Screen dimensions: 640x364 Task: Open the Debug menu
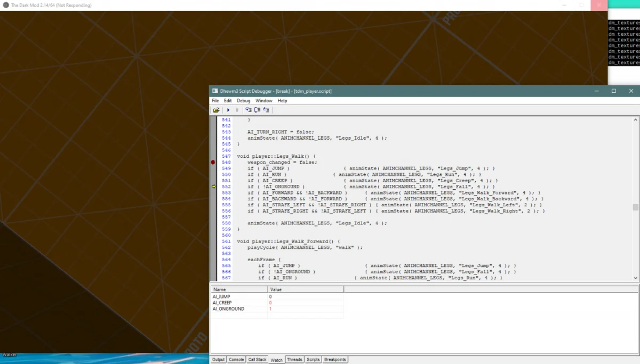tap(243, 101)
